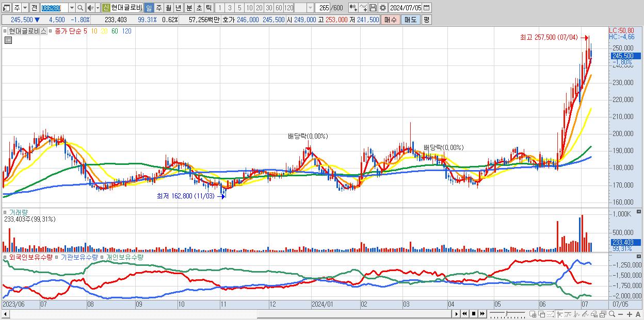This screenshot has width=644, height=320.
Task: Click the zigzag line chart icon
Action: point(576,314)
